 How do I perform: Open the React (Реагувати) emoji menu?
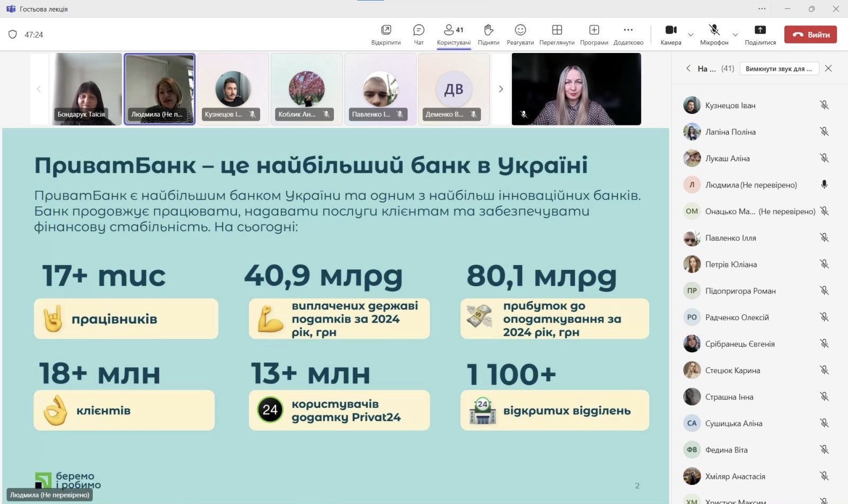pyautogui.click(x=520, y=34)
